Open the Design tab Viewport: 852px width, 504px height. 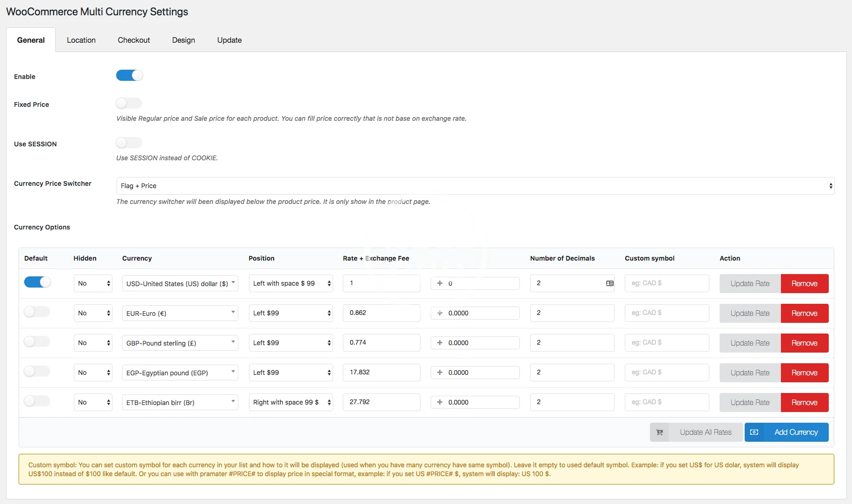[x=184, y=40]
